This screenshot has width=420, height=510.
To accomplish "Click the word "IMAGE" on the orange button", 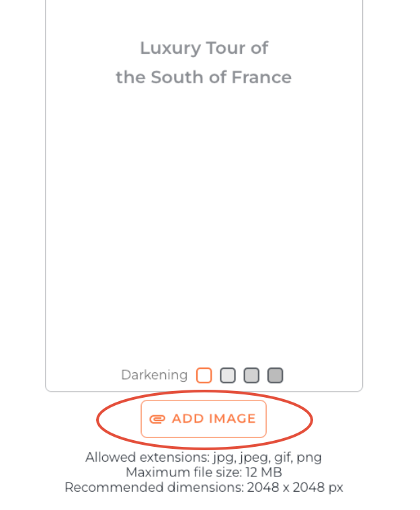I will point(233,419).
